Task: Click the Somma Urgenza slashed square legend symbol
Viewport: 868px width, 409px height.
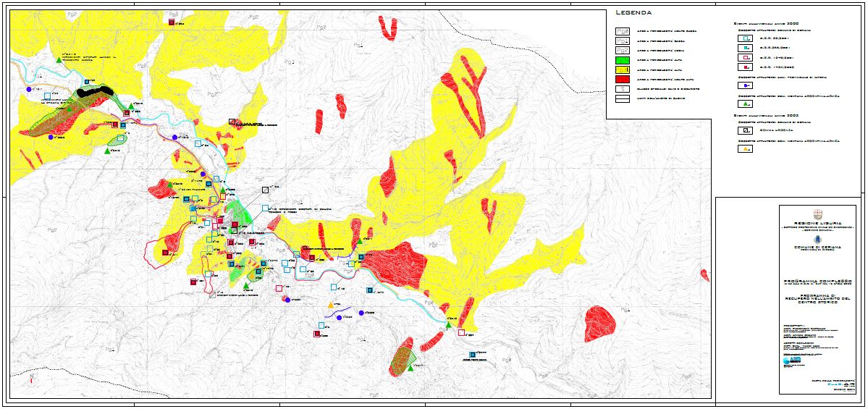Action: pyautogui.click(x=745, y=130)
